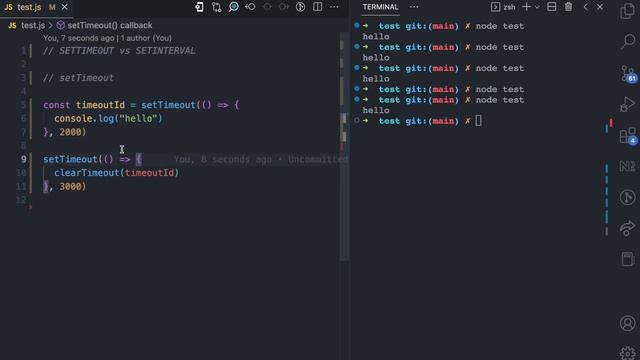640x360 pixels.
Task: Close the test.js editor tab
Action: tap(64, 7)
